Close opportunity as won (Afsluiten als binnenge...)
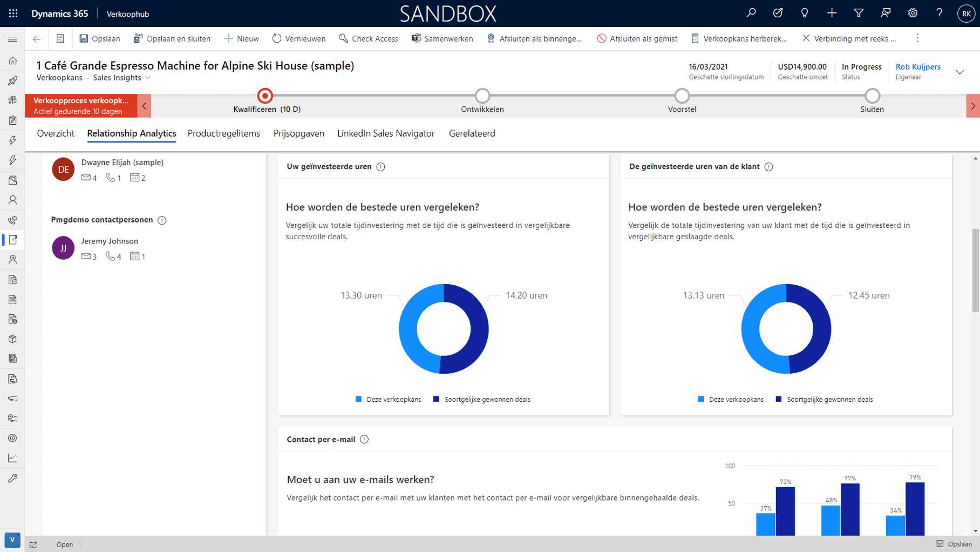The height and width of the screenshot is (552, 980). coord(534,39)
